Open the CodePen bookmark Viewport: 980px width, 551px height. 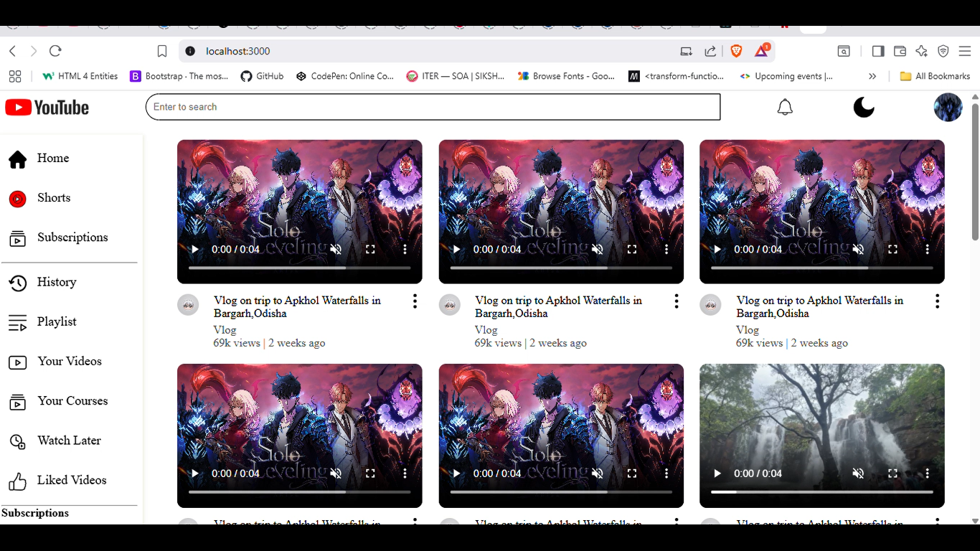[x=345, y=76]
